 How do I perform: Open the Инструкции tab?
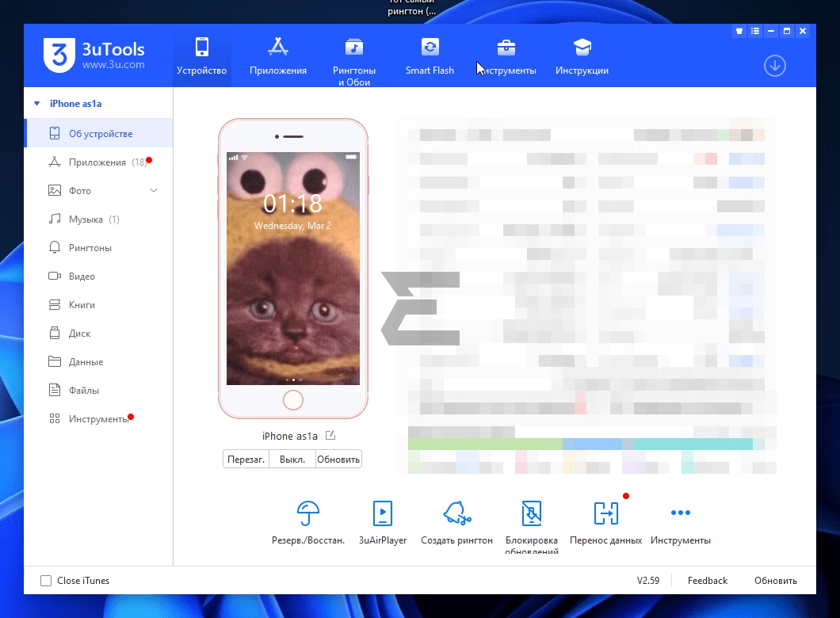pyautogui.click(x=582, y=55)
